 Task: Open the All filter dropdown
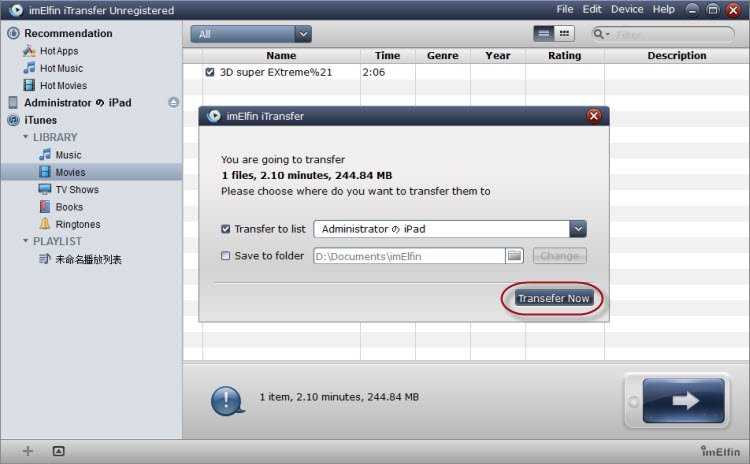251,34
